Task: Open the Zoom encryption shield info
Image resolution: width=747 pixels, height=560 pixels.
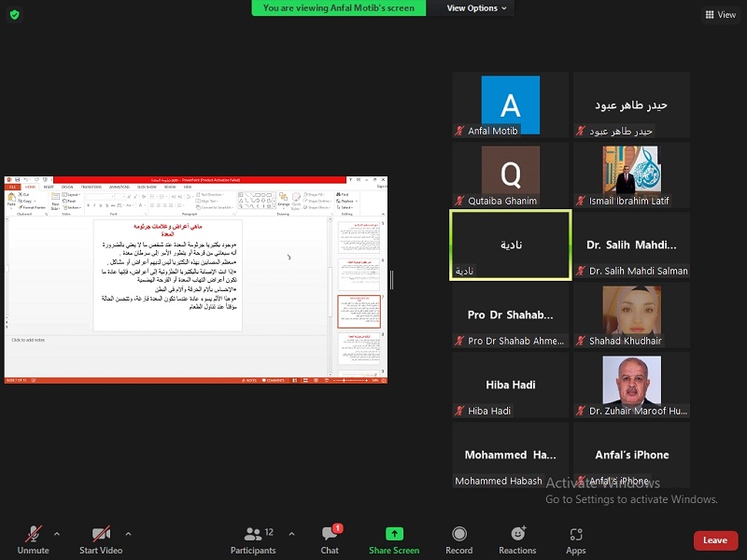Action: click(15, 15)
